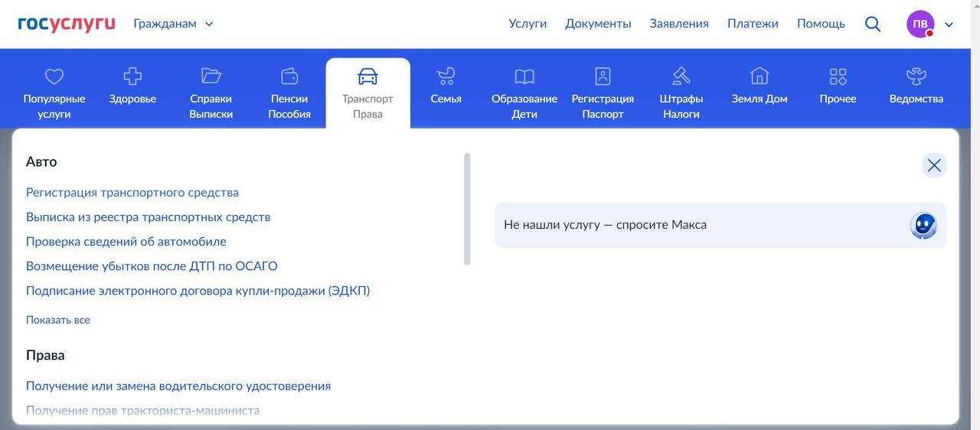The width and height of the screenshot is (980, 430).
Task: Open the Регистрация Паспорт document icon
Action: pos(603,76)
